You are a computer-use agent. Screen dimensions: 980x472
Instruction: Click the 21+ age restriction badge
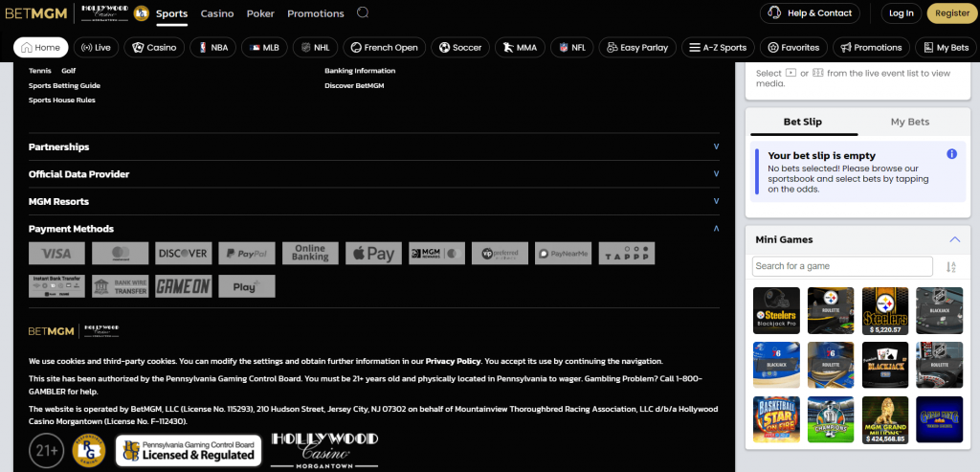[46, 449]
